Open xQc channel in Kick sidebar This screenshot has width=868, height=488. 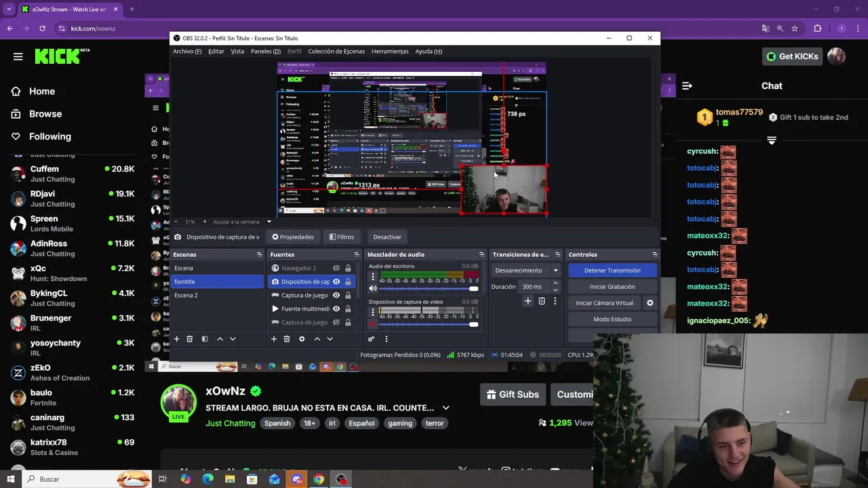(71, 272)
